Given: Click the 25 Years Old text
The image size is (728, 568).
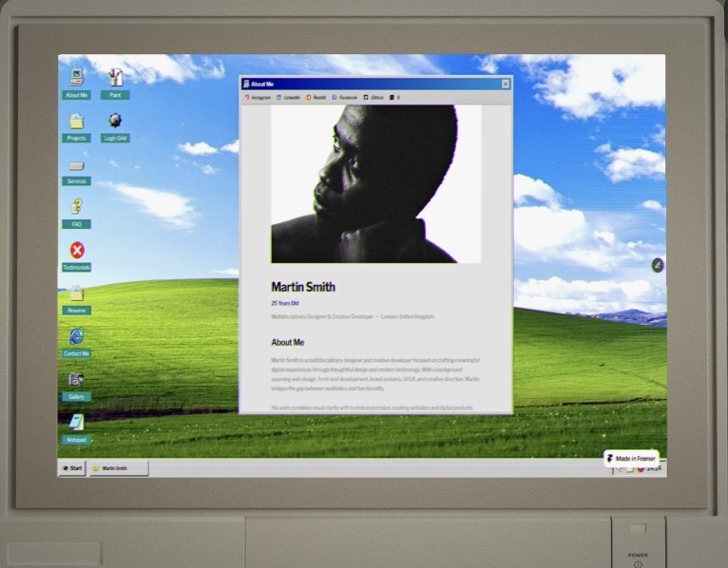Looking at the screenshot, I should point(284,303).
